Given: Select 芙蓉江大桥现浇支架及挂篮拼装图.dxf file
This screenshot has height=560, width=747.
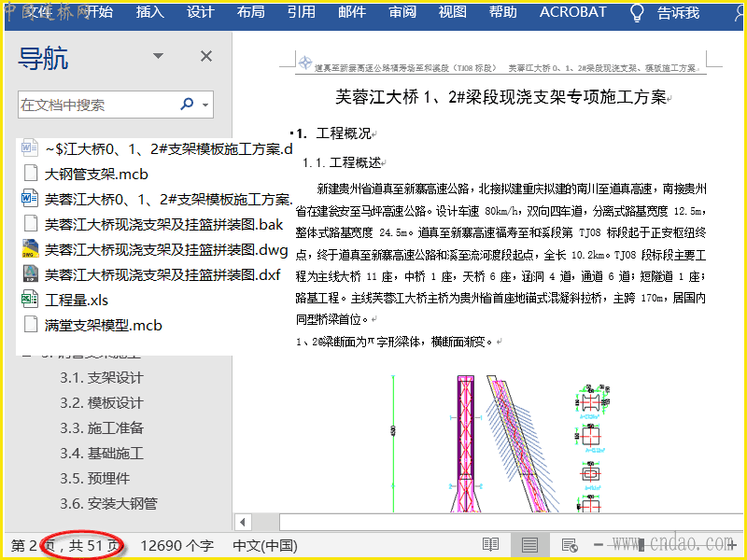Looking at the screenshot, I should (162, 275).
